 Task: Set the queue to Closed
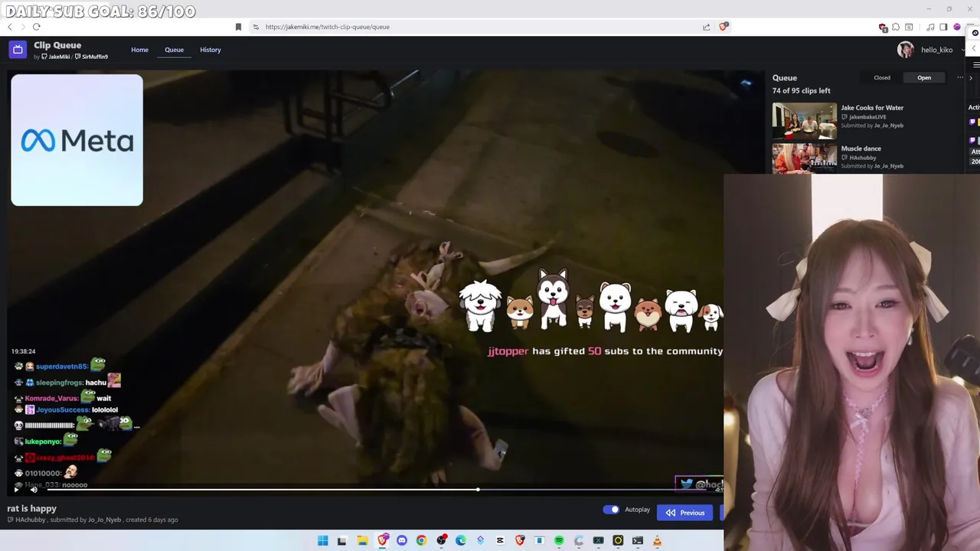pyautogui.click(x=882, y=77)
